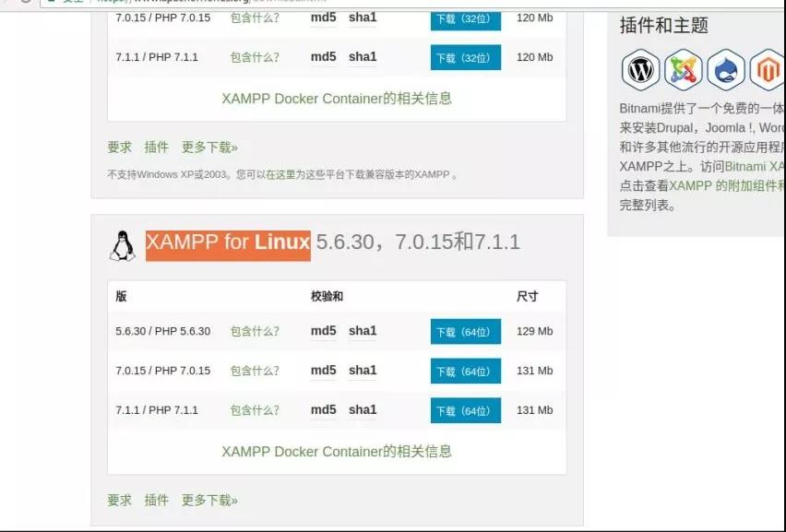Open md5 checksum for Linux 5.6.30
Image resolution: width=786 pixels, height=532 pixels.
coord(323,331)
